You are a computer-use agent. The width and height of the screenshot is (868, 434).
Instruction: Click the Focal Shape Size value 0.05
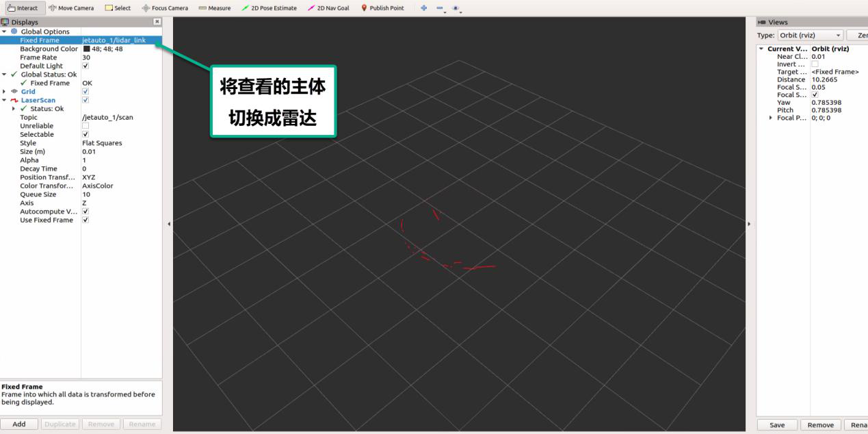[x=818, y=87]
